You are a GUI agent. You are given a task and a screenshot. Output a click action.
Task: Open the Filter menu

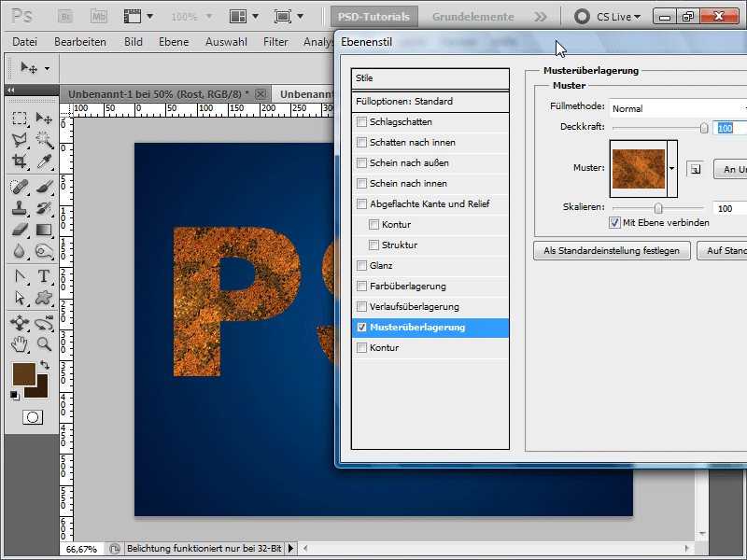click(x=275, y=42)
